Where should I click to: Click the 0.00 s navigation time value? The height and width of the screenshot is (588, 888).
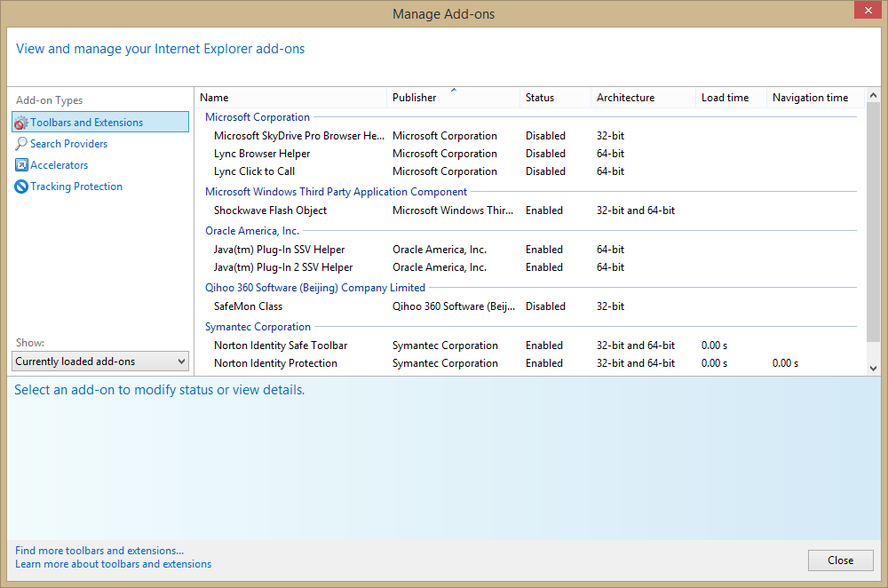pos(786,363)
